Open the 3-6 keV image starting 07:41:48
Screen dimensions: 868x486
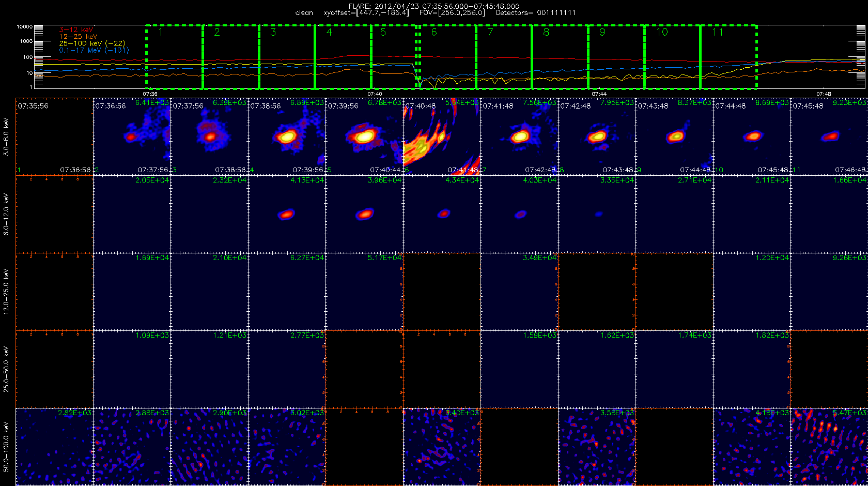pos(519,136)
